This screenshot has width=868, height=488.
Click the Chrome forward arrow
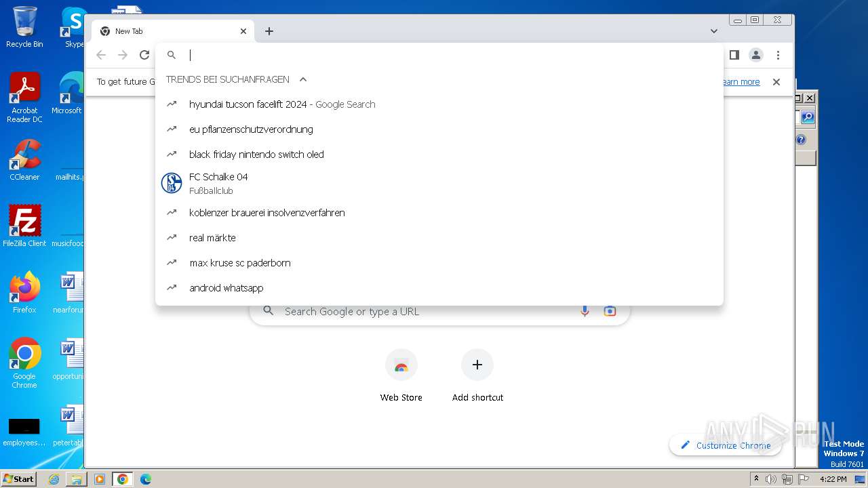tap(123, 55)
